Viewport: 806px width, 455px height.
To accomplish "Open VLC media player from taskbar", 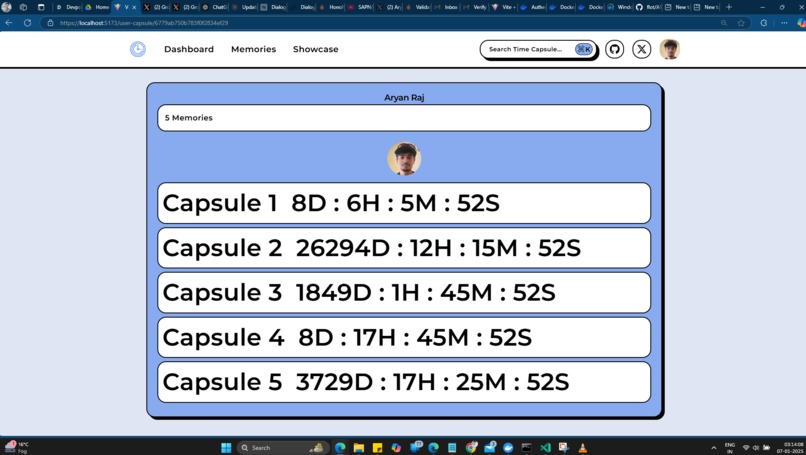I will tap(582, 447).
